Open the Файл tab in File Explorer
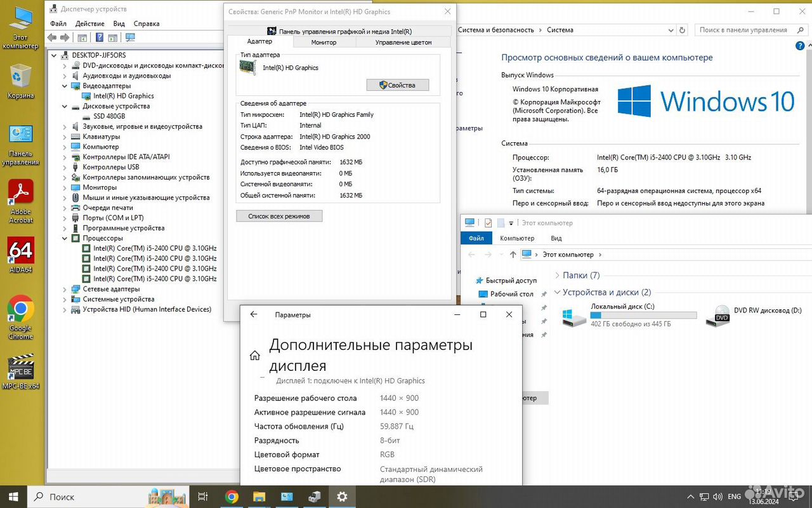This screenshot has width=812, height=508. click(476, 238)
